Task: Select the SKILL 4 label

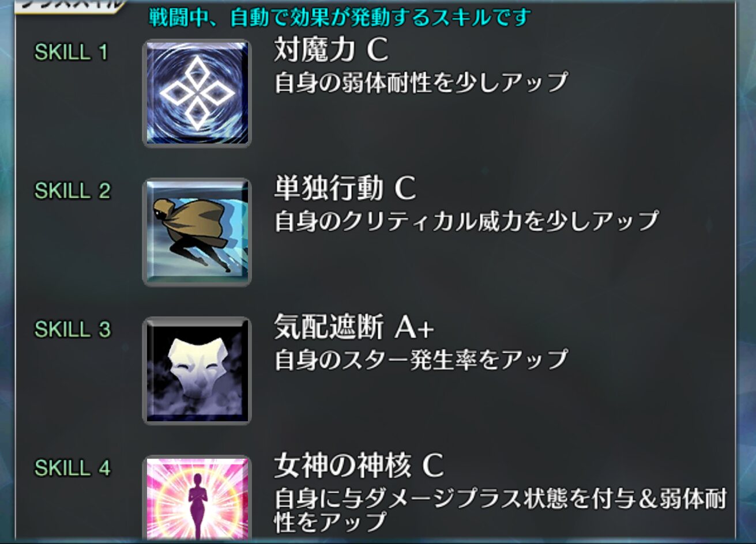Action: tap(72, 468)
